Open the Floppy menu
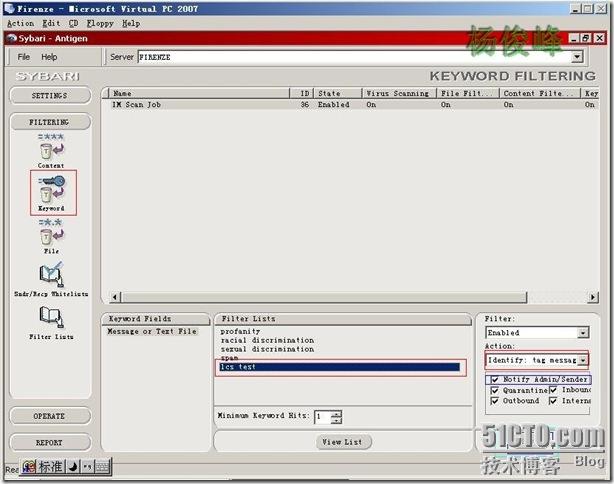 point(100,23)
